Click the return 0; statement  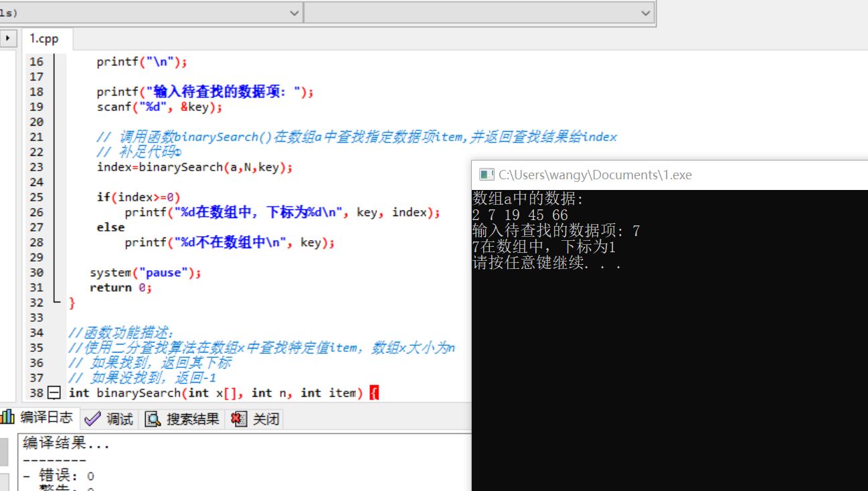[121, 288]
